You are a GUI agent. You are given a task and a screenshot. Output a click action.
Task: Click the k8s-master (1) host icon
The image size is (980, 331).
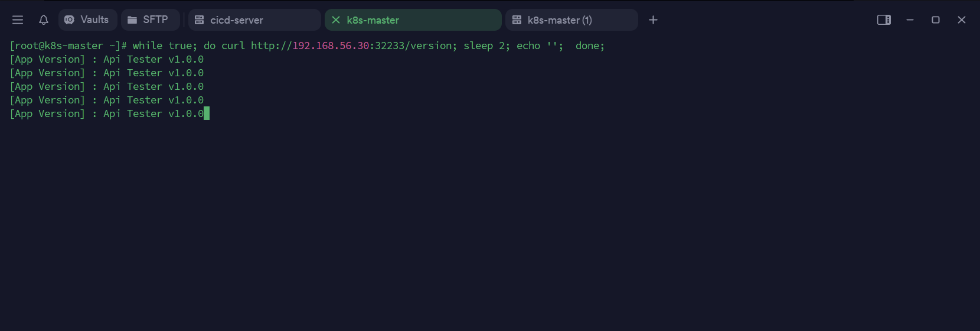coord(517,20)
